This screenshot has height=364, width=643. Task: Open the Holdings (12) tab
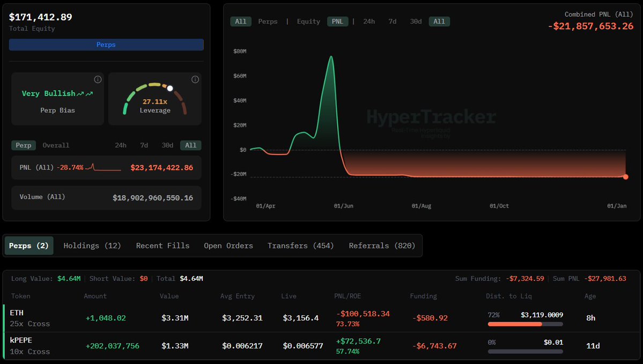tap(92, 246)
